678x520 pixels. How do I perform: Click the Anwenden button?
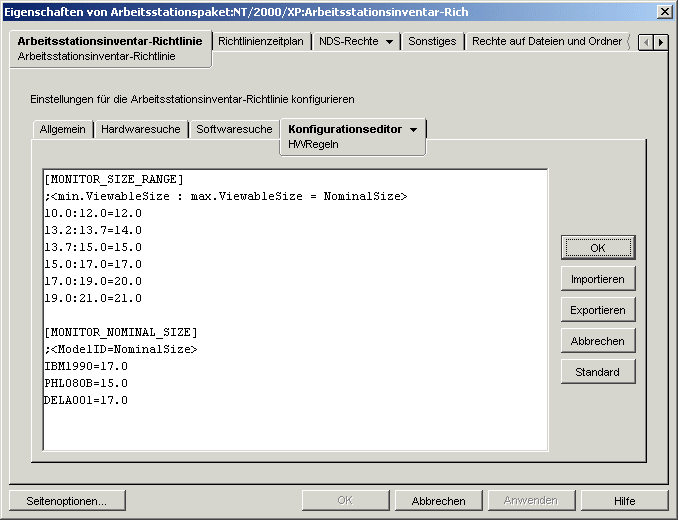pos(531,501)
